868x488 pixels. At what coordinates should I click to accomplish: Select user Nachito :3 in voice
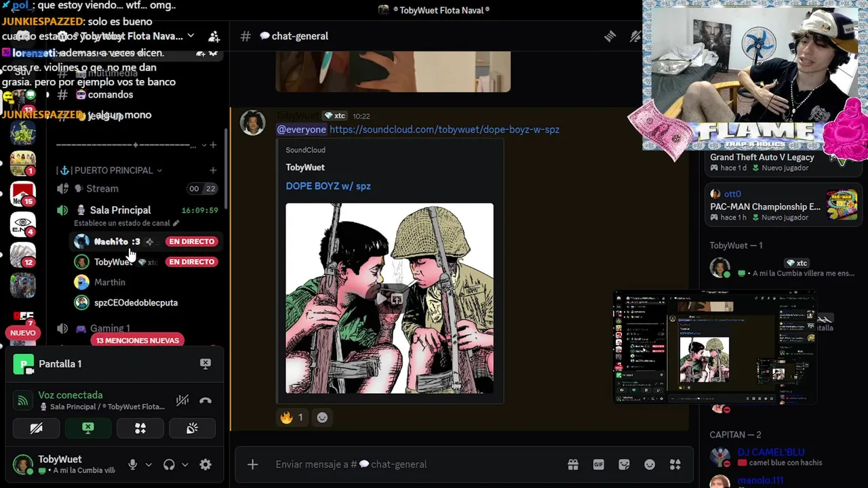tap(117, 241)
